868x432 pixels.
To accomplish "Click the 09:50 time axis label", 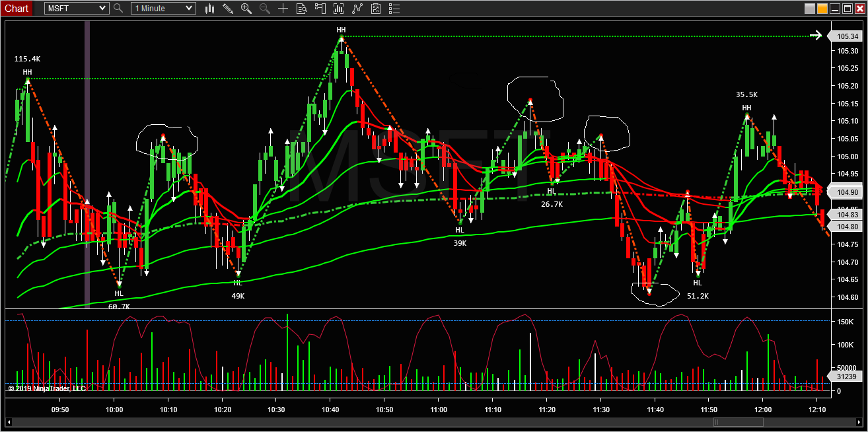I will point(60,410).
